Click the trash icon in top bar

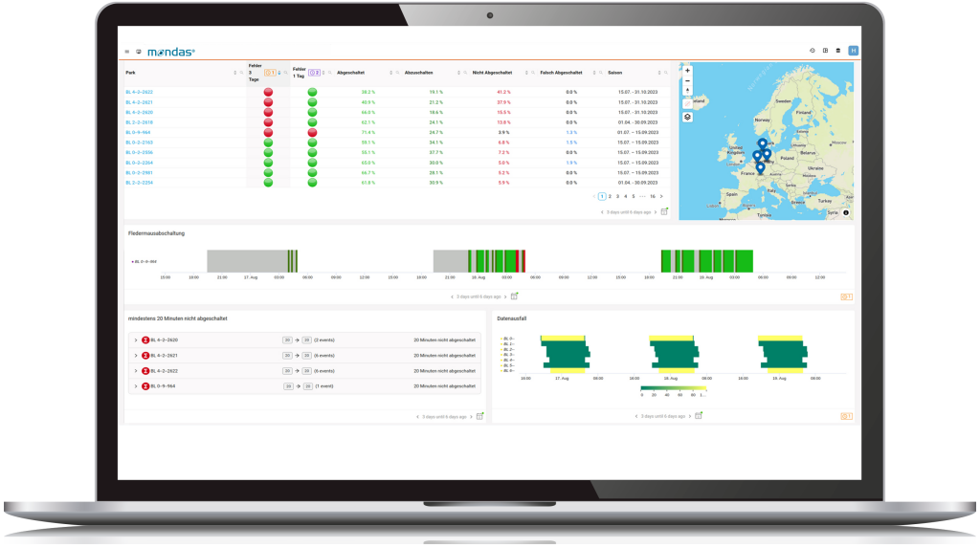coord(838,51)
